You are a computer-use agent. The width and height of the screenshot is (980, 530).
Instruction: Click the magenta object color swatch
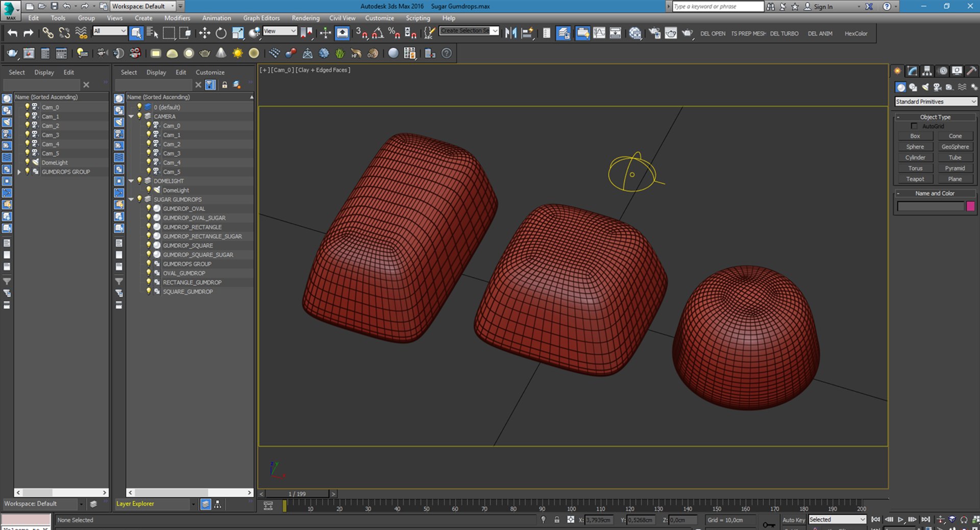[x=971, y=206]
